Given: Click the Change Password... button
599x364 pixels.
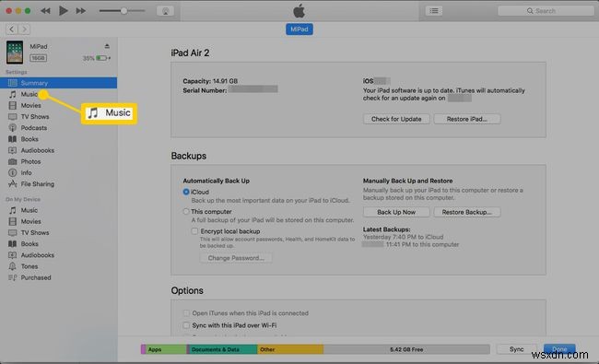Looking at the screenshot, I should click(236, 258).
